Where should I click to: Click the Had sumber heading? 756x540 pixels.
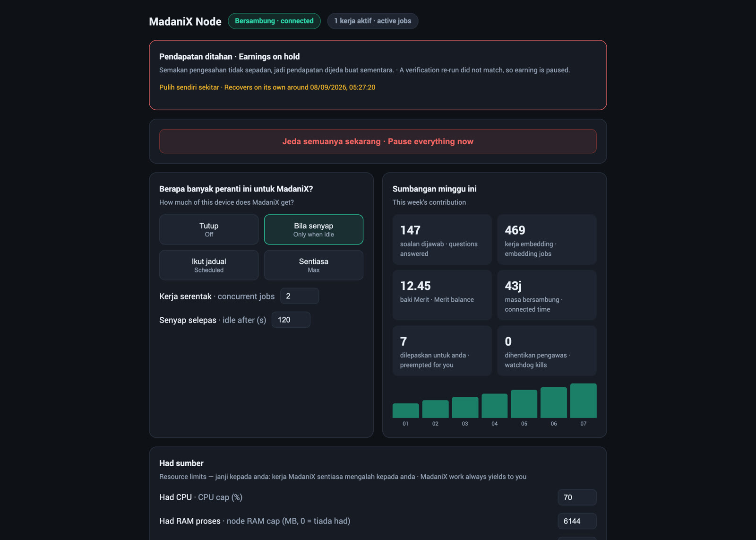click(181, 463)
